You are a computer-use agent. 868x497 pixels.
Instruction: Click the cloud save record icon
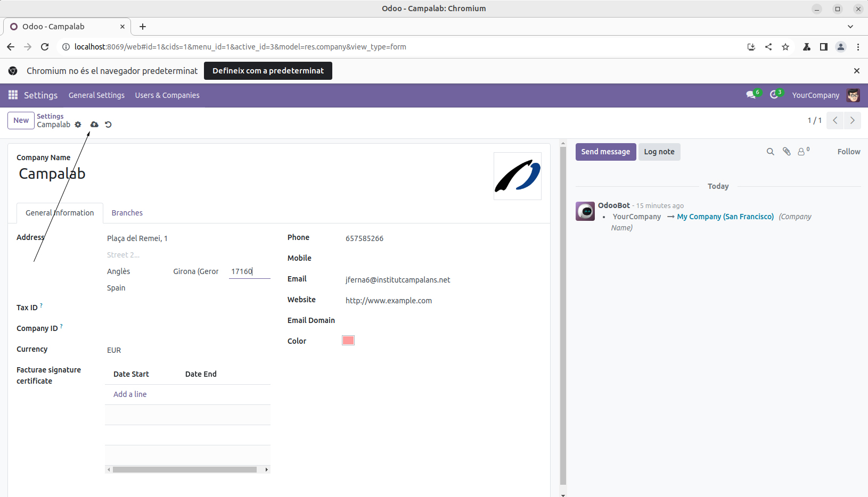94,125
